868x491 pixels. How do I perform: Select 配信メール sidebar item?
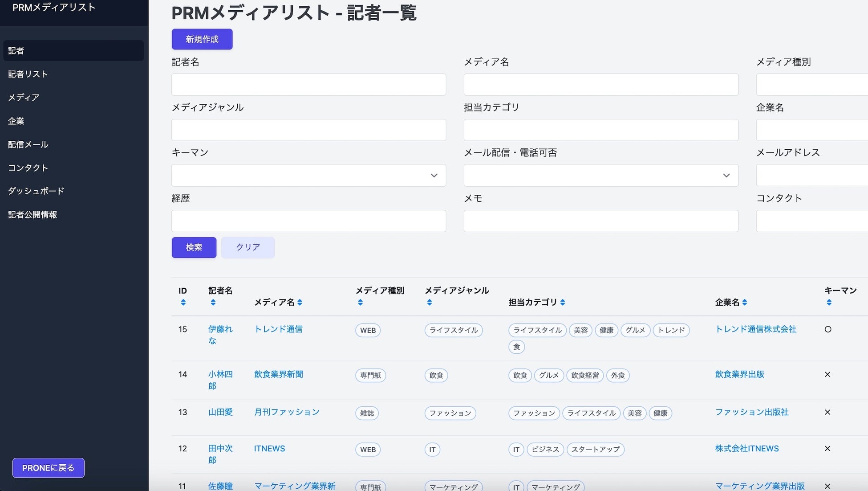[28, 144]
